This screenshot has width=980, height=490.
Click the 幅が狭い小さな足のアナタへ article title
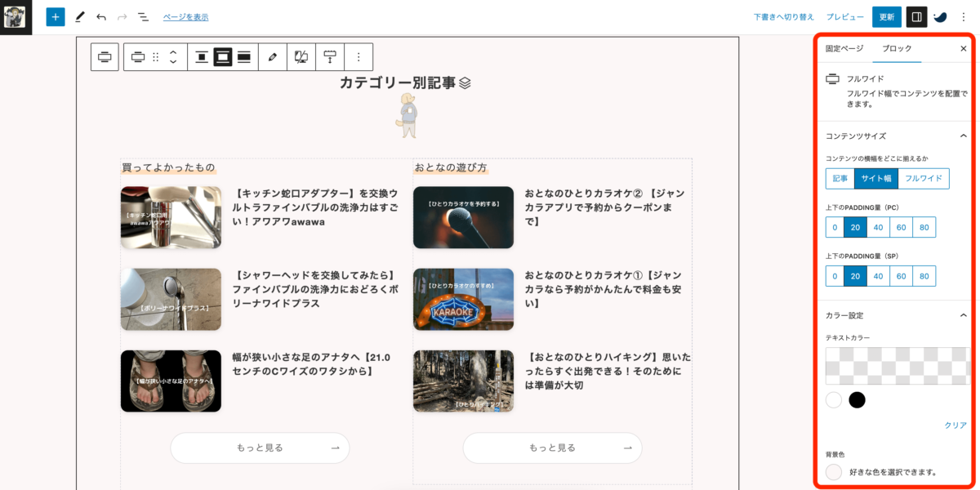pyautogui.click(x=311, y=364)
